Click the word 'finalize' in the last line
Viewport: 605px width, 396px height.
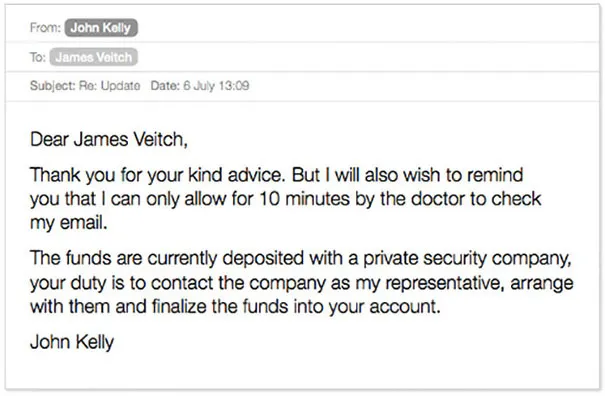[x=179, y=306]
